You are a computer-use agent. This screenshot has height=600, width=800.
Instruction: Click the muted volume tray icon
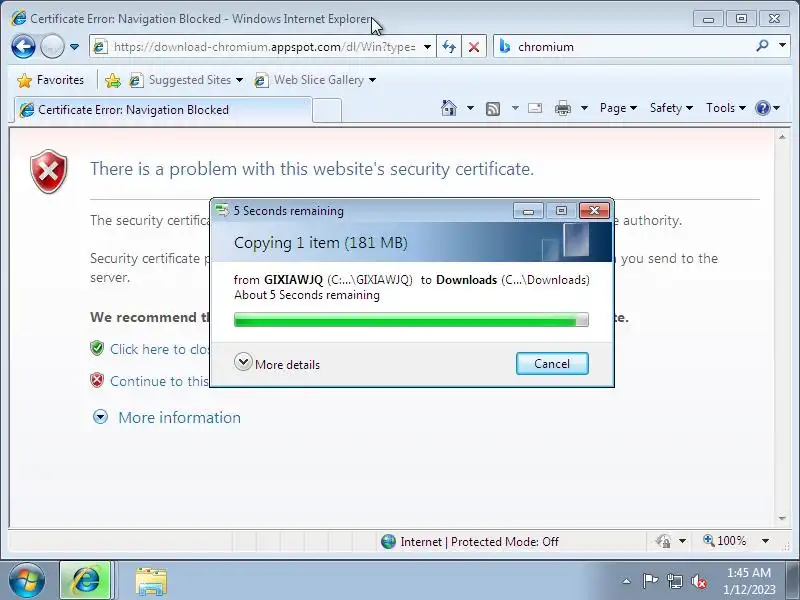click(x=698, y=581)
